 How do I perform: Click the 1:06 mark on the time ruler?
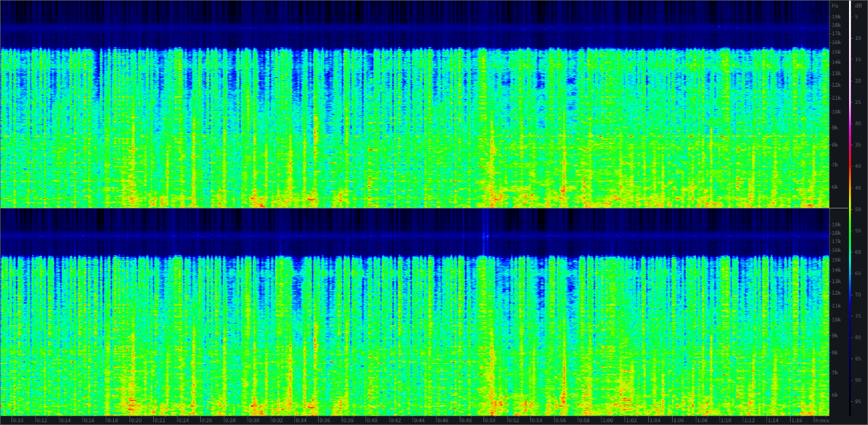click(678, 420)
